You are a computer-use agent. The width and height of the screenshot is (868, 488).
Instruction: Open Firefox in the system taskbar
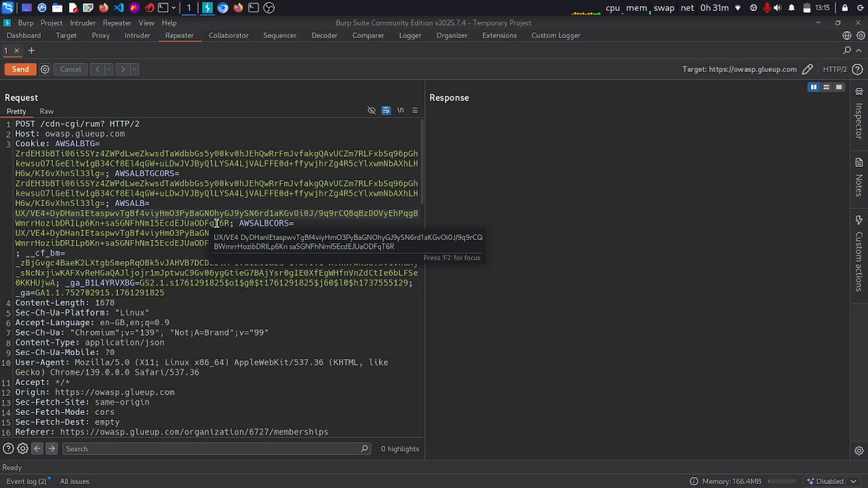coord(103,8)
